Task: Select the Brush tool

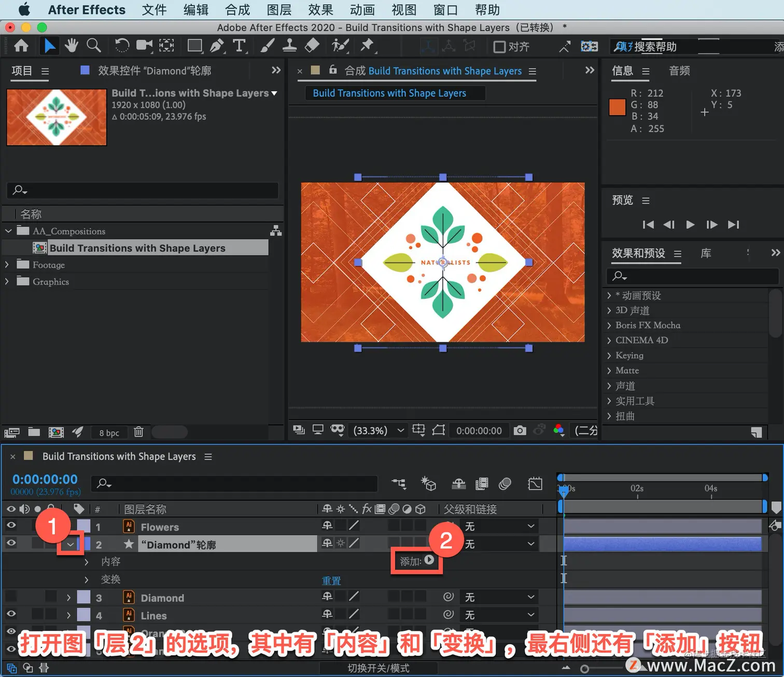Action: [x=268, y=46]
